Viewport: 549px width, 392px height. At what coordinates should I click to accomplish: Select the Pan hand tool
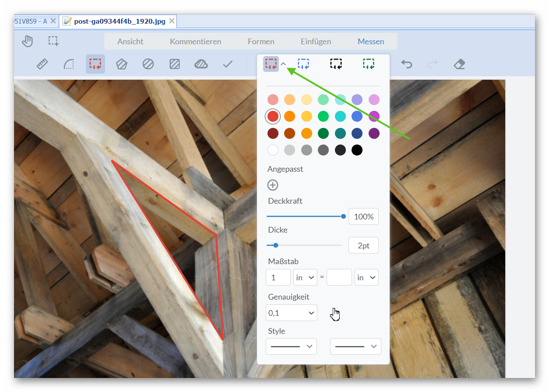tap(28, 41)
